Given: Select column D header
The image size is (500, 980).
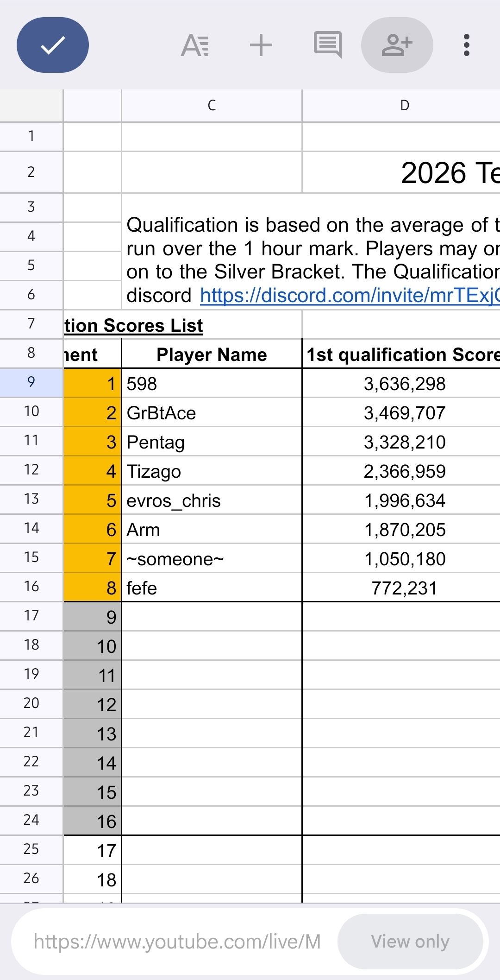Looking at the screenshot, I should 401,106.
